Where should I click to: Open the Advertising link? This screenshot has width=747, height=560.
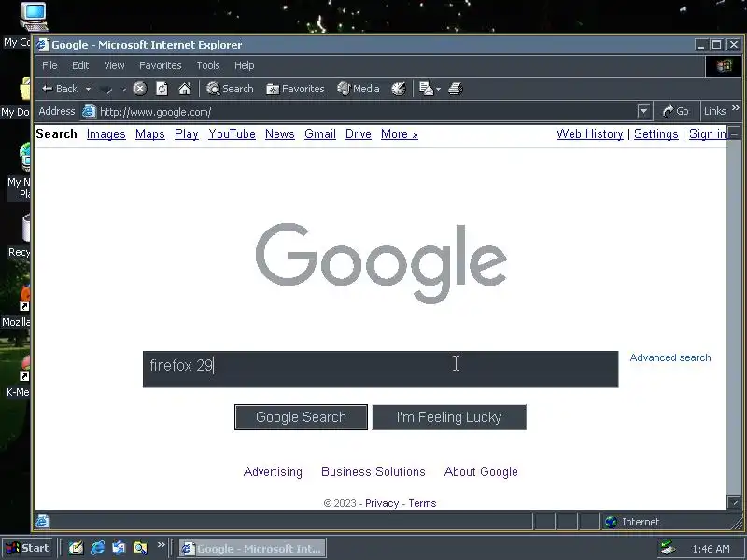(x=273, y=472)
